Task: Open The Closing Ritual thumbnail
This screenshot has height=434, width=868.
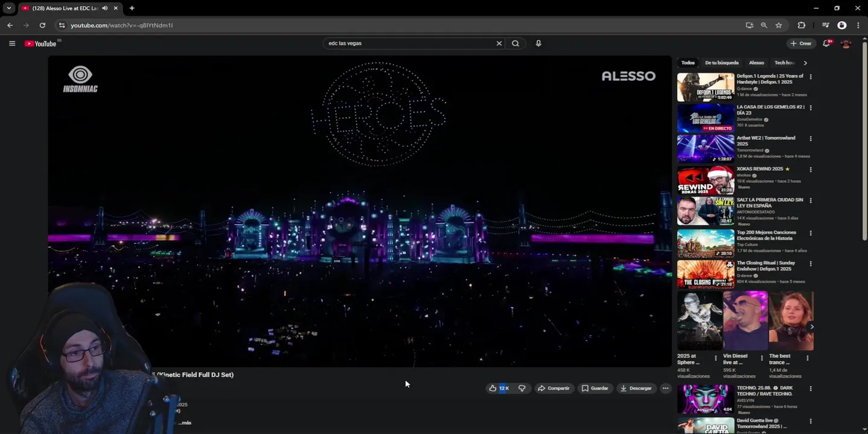Action: click(706, 274)
